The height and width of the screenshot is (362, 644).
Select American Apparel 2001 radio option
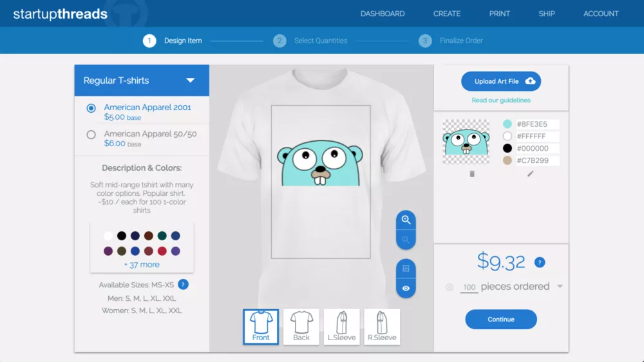(x=91, y=108)
